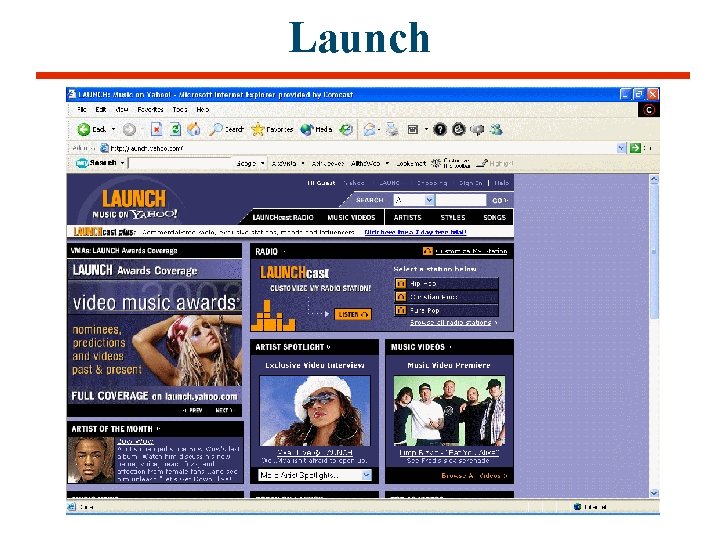Click the Sign In link

(x=470, y=183)
